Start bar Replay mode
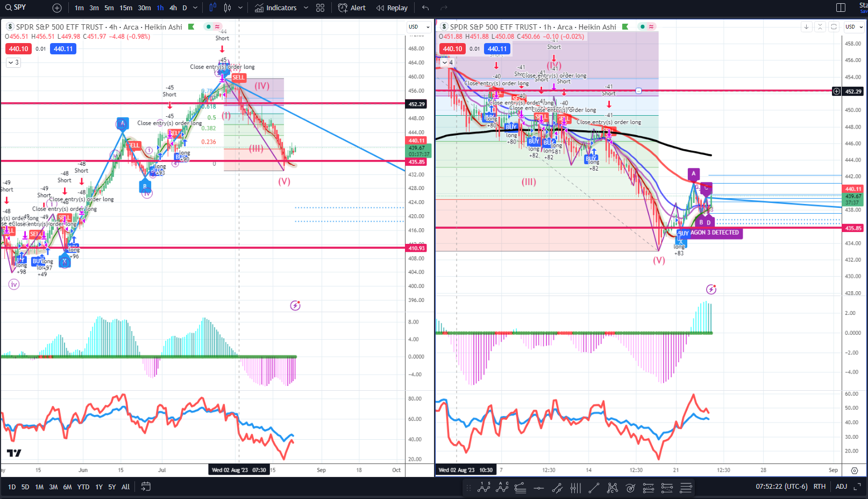This screenshot has height=499, width=868. [x=392, y=8]
